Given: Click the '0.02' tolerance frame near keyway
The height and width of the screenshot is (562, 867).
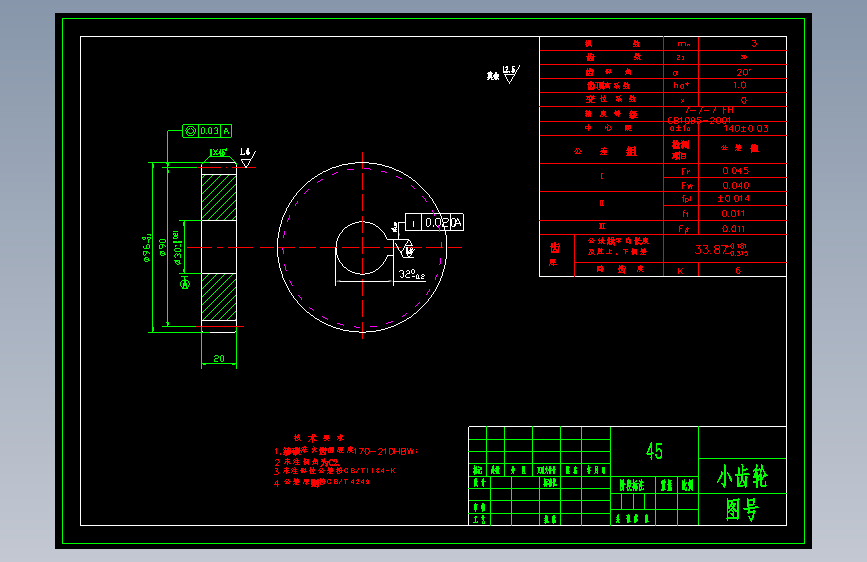Looking at the screenshot, I should (x=437, y=222).
